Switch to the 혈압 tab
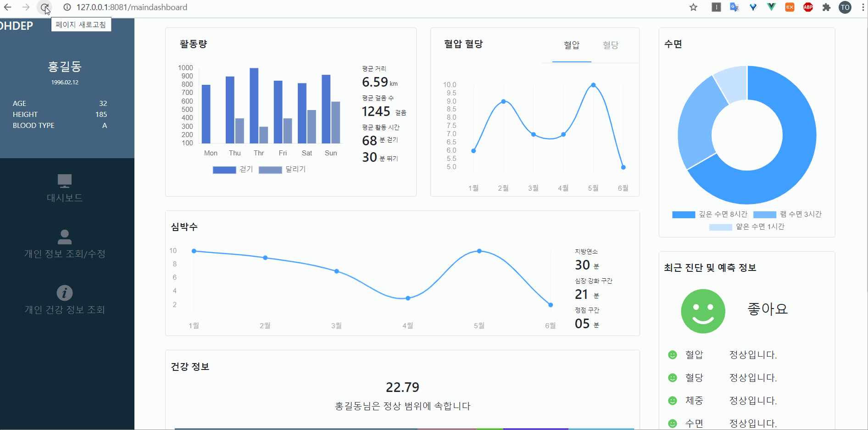Image resolution: width=868 pixels, height=430 pixels. pyautogui.click(x=572, y=45)
